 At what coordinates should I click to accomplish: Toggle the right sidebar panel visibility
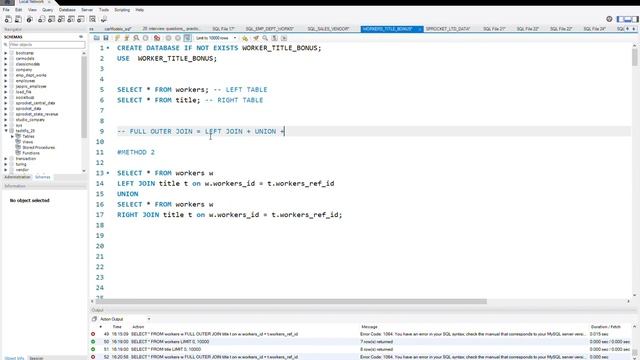coord(635,19)
